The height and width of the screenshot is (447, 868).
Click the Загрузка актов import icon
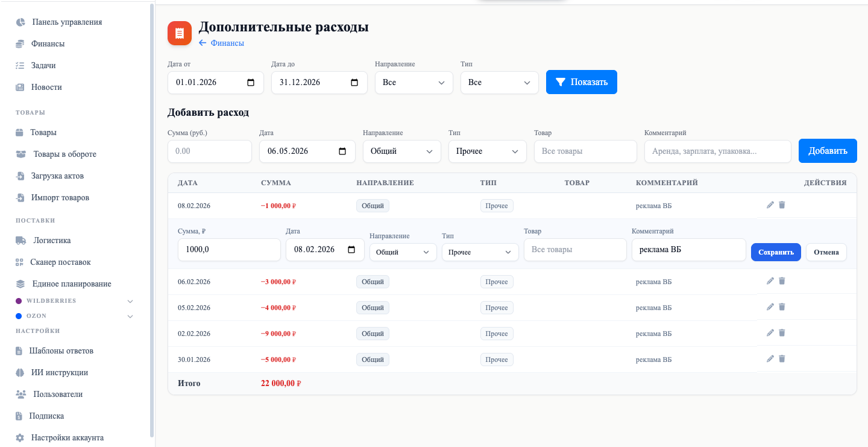click(x=20, y=176)
